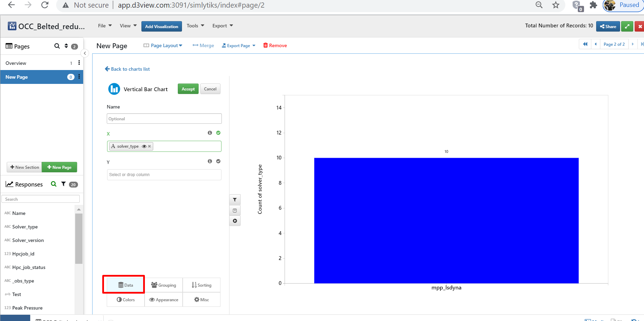Viewport: 644px width, 321px height.
Task: Follow Back to charts list link
Action: coord(127,69)
